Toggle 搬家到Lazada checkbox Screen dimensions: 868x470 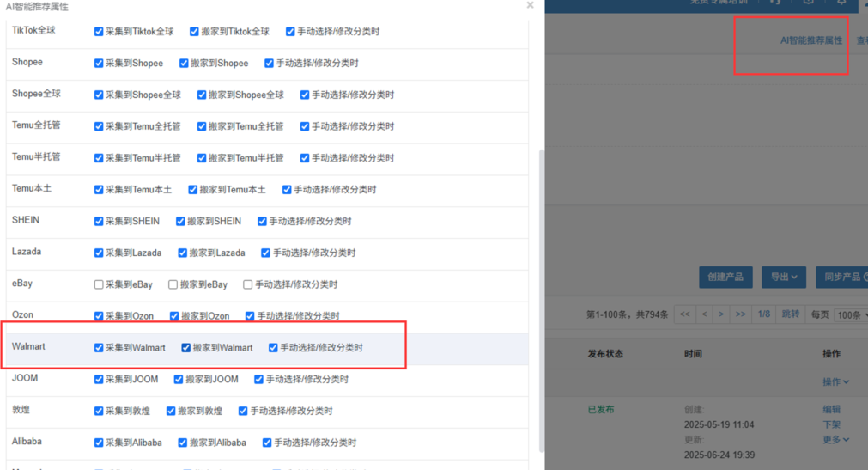click(182, 253)
